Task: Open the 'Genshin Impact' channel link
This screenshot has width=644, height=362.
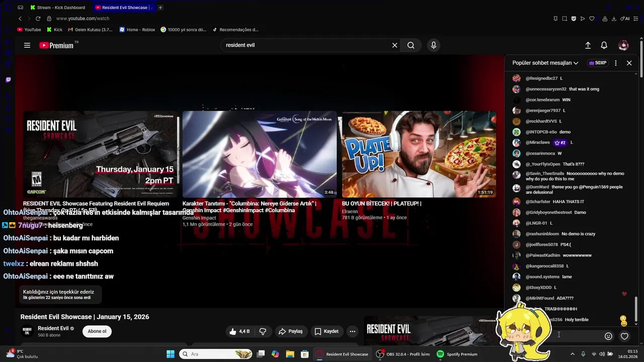Action: click(x=199, y=218)
